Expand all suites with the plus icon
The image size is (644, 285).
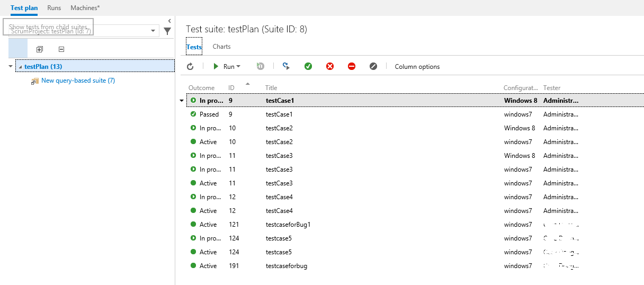pos(39,49)
